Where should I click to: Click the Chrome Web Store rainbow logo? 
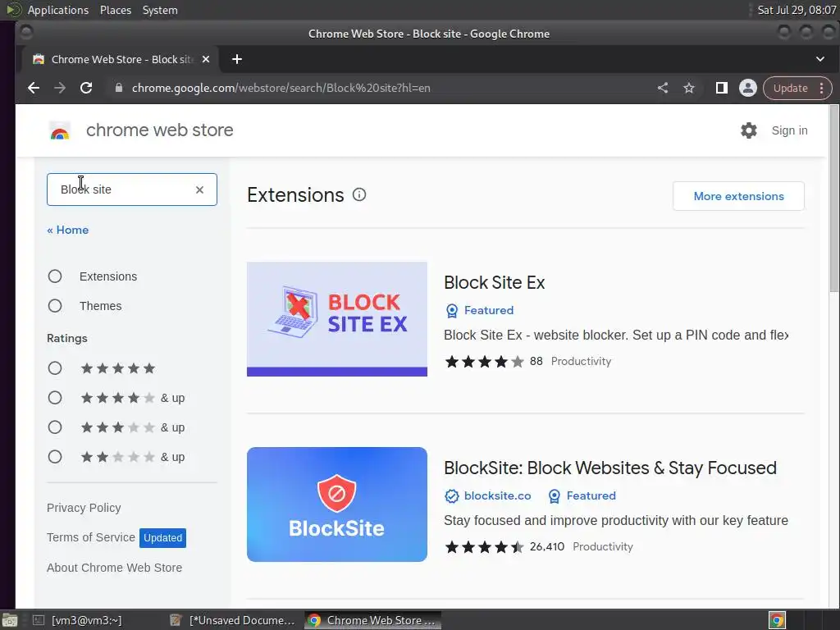(60, 130)
